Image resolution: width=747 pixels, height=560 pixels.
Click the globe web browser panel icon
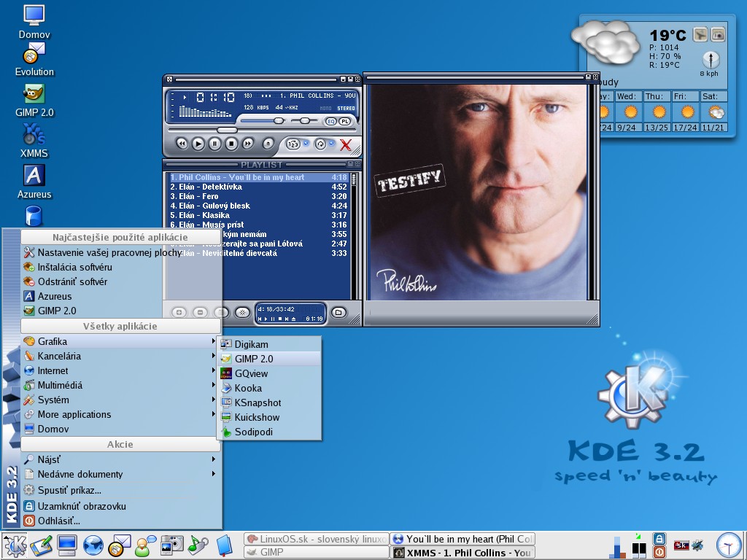(x=93, y=545)
